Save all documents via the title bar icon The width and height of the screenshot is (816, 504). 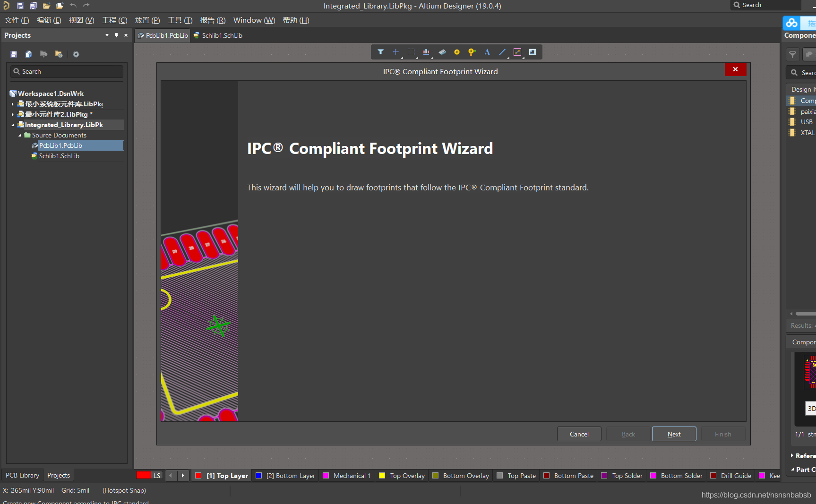click(x=34, y=6)
